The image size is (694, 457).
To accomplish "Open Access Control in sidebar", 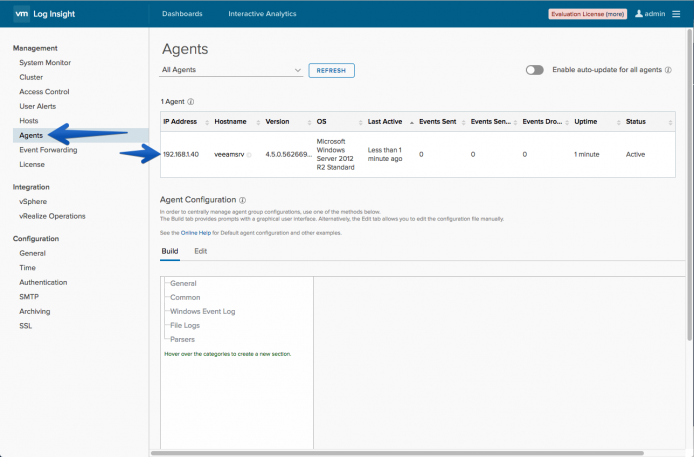I will click(44, 92).
